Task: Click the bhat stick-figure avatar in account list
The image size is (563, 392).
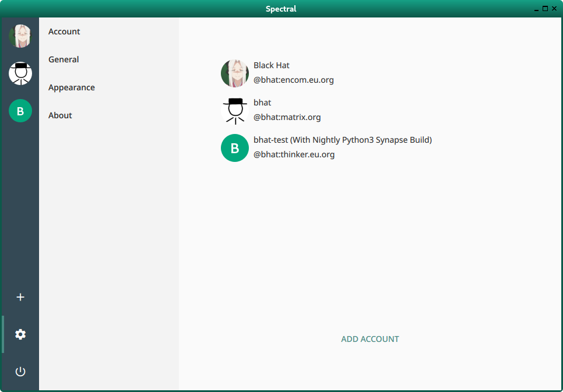Action: tap(235, 111)
